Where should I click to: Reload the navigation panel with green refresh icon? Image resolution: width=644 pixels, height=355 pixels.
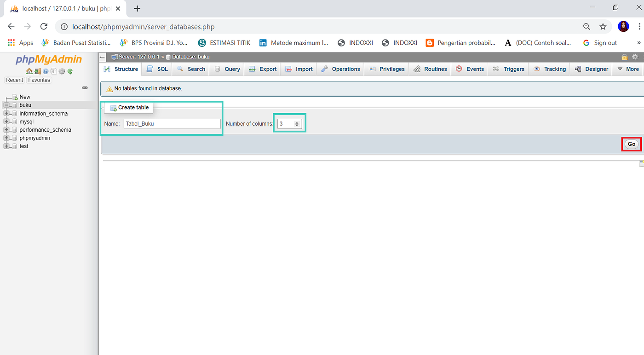pyautogui.click(x=70, y=71)
